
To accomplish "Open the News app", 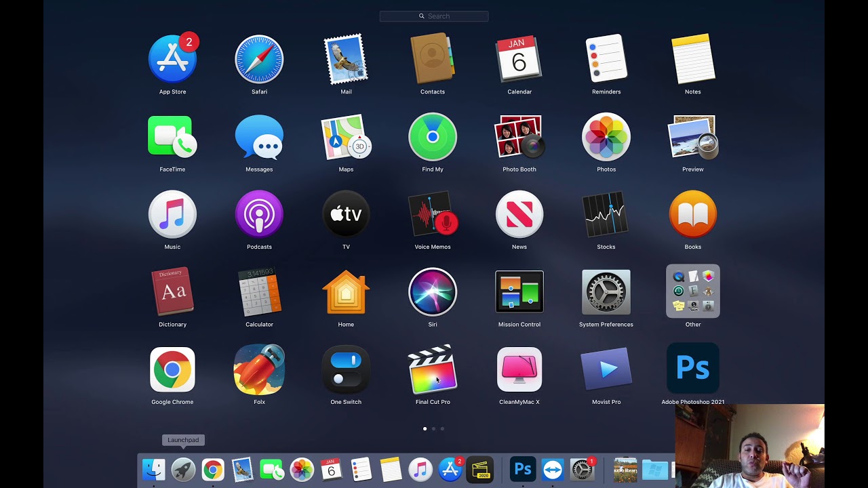I will [519, 215].
